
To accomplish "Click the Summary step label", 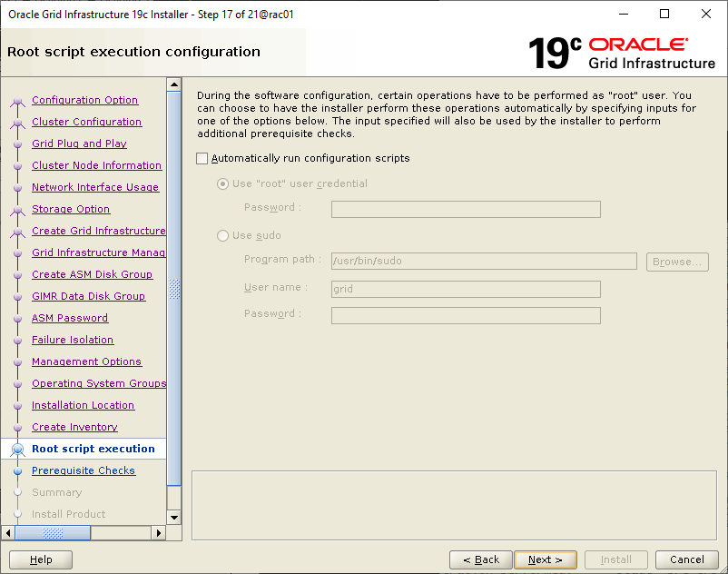I will pyautogui.click(x=56, y=492).
